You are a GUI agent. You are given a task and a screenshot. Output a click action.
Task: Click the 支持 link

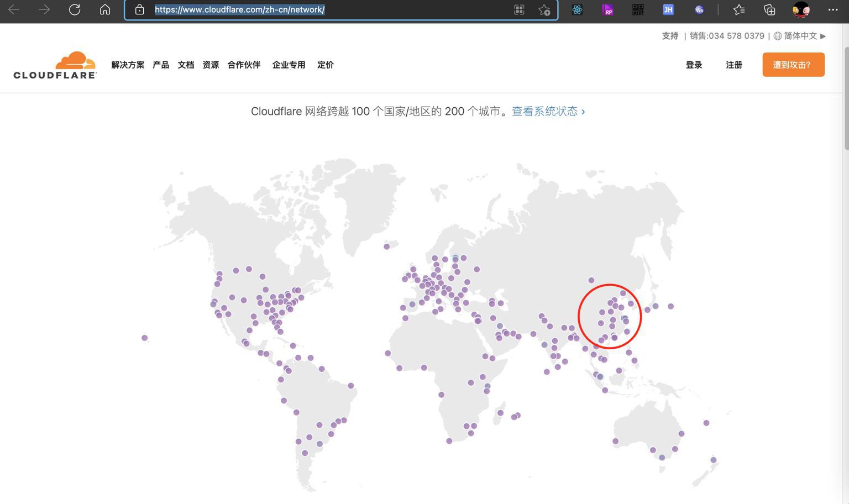[670, 36]
